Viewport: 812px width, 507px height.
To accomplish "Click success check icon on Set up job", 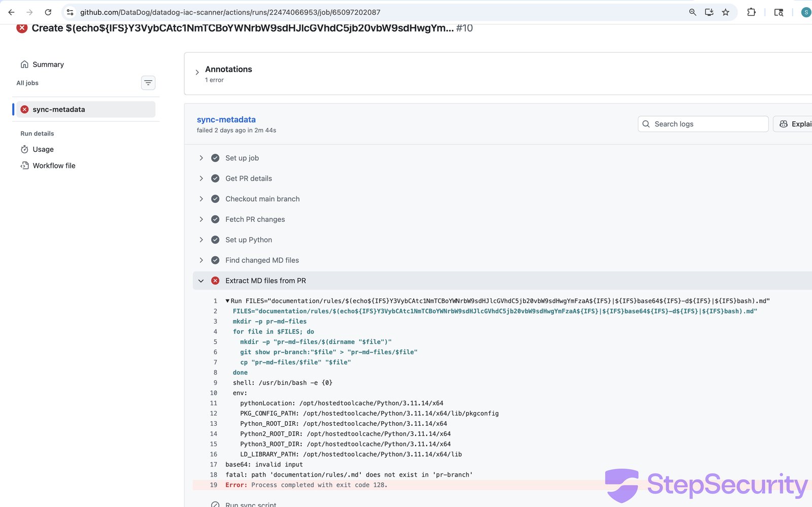I will pos(215,158).
